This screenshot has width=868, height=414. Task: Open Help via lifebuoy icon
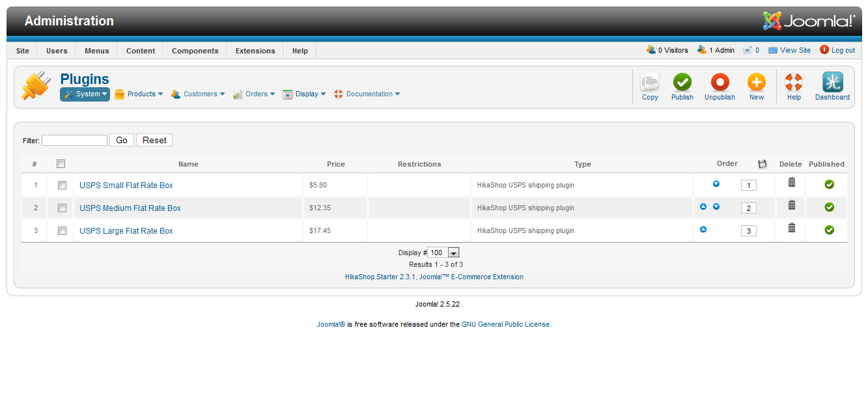pyautogui.click(x=794, y=82)
